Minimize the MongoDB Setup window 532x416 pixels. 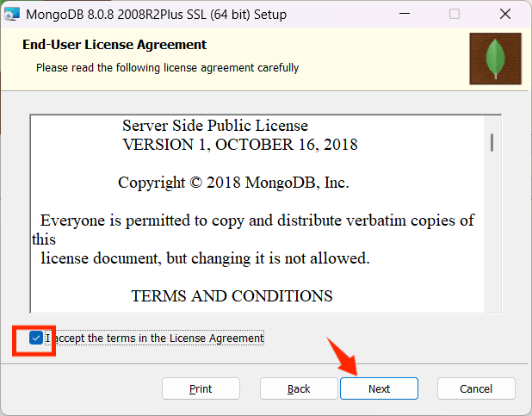coord(405,14)
